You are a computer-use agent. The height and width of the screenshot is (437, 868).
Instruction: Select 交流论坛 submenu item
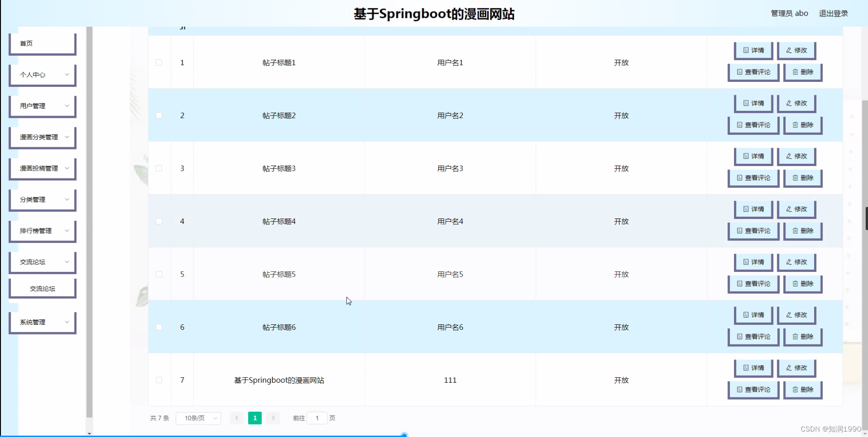click(x=42, y=288)
